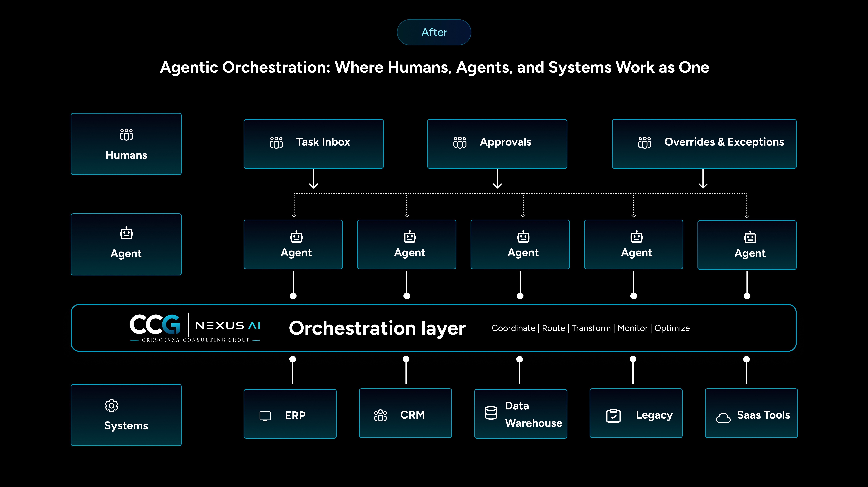Click the After pill label at the top
Image resolution: width=868 pixels, height=487 pixels.
click(434, 32)
